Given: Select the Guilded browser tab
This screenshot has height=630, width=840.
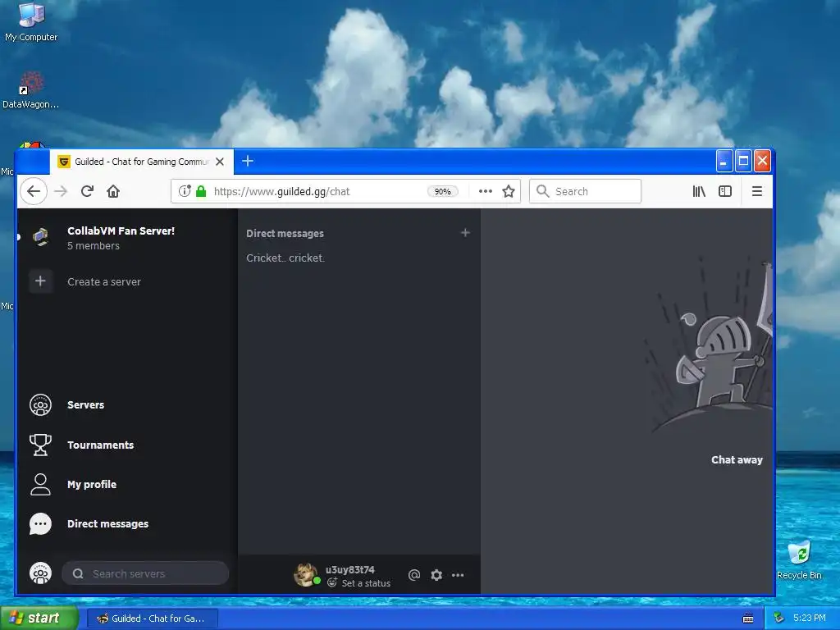Looking at the screenshot, I should 141,162.
